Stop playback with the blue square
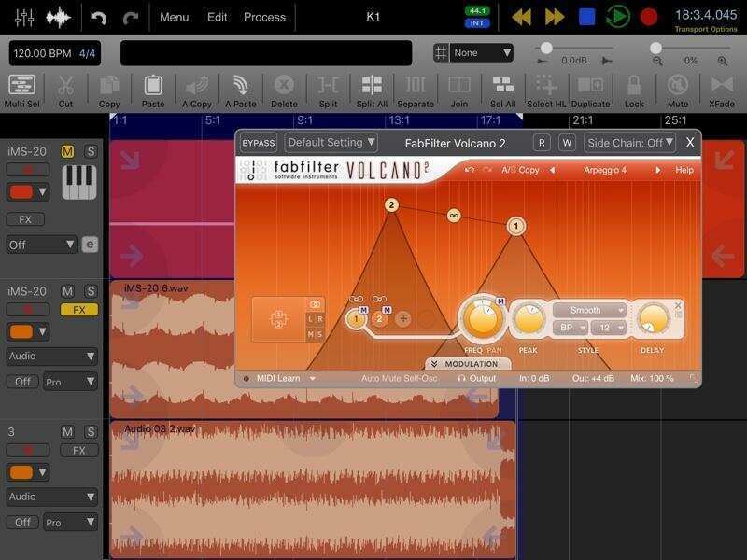Screen dimensions: 747x560 click(586, 17)
